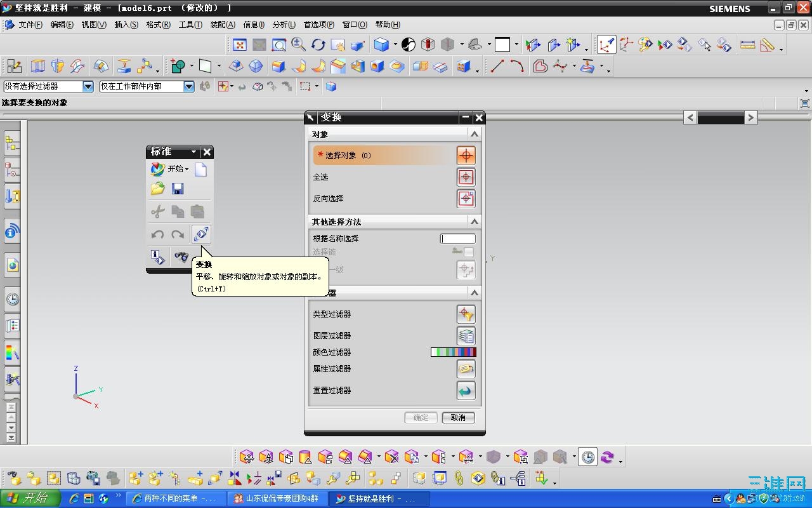
Task: Create a new file from Standard toolbar
Action: 200,169
